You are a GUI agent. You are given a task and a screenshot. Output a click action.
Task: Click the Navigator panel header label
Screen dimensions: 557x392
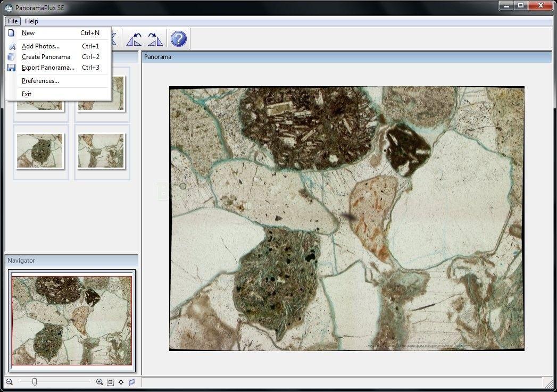(x=21, y=260)
